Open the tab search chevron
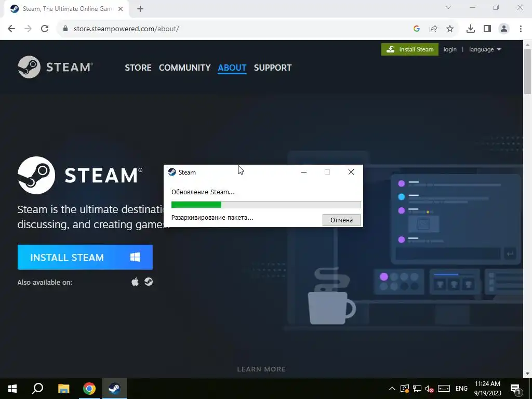 [448, 7]
